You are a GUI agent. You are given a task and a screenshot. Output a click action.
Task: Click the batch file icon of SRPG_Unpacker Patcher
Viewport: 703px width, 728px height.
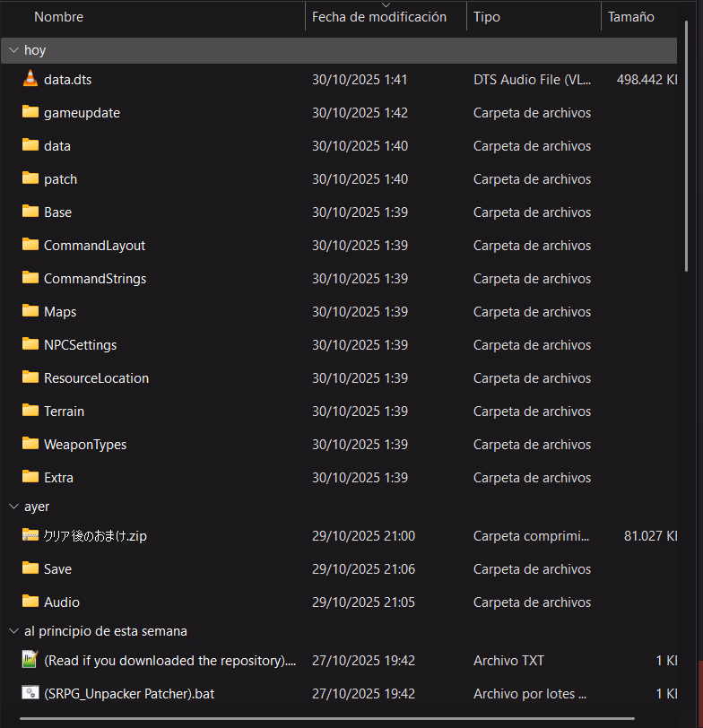[30, 693]
